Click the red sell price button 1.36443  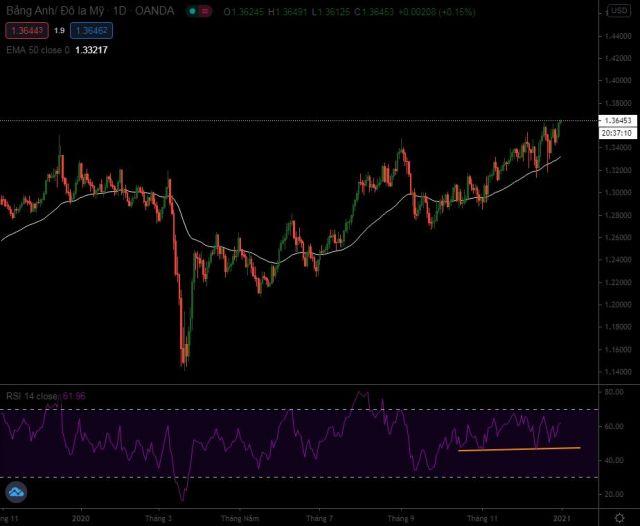coord(27,31)
